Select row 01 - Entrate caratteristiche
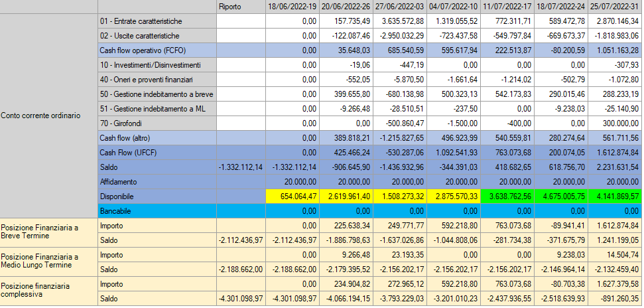Screen dimensions: 644x308 click(x=157, y=21)
